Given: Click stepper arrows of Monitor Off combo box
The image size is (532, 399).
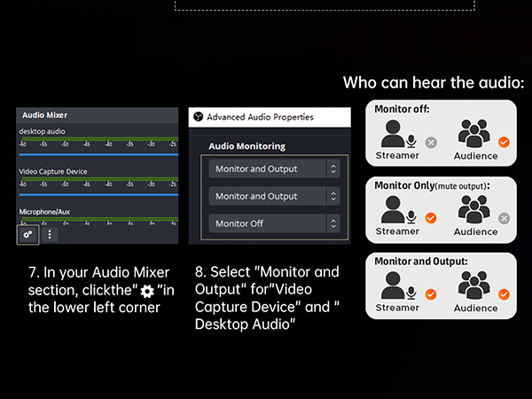Looking at the screenshot, I should [333, 223].
